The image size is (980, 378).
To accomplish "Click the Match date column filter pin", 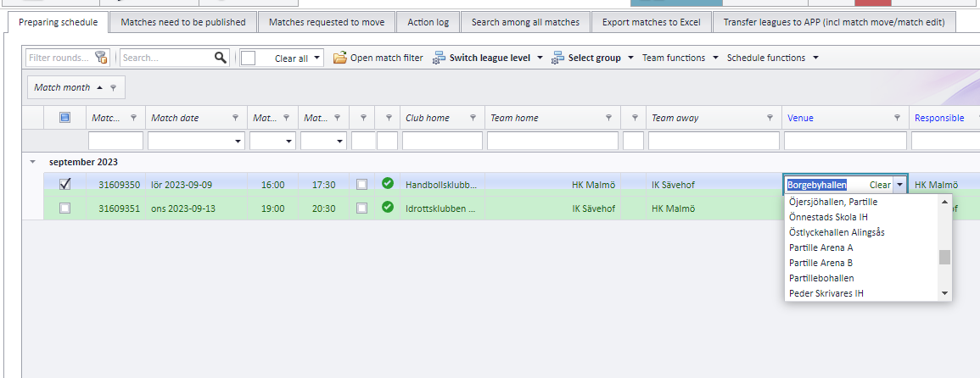I will [x=236, y=118].
